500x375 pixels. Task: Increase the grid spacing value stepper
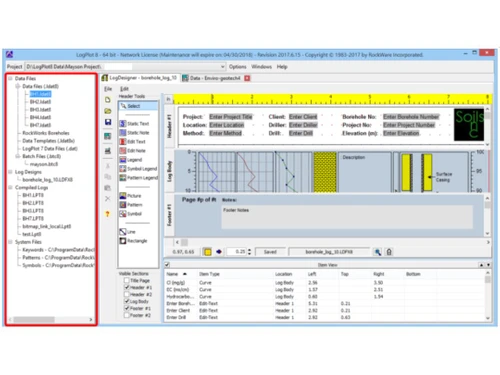coord(249,250)
